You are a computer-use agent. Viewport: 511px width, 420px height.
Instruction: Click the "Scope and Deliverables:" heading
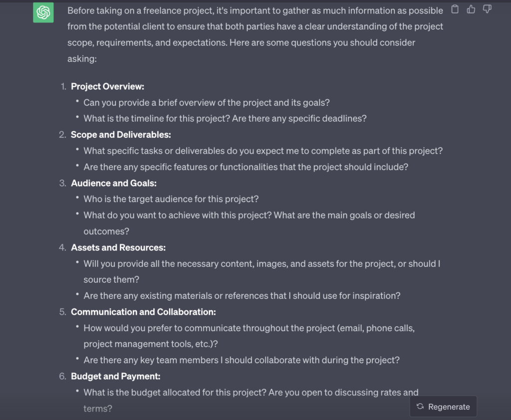tap(121, 135)
